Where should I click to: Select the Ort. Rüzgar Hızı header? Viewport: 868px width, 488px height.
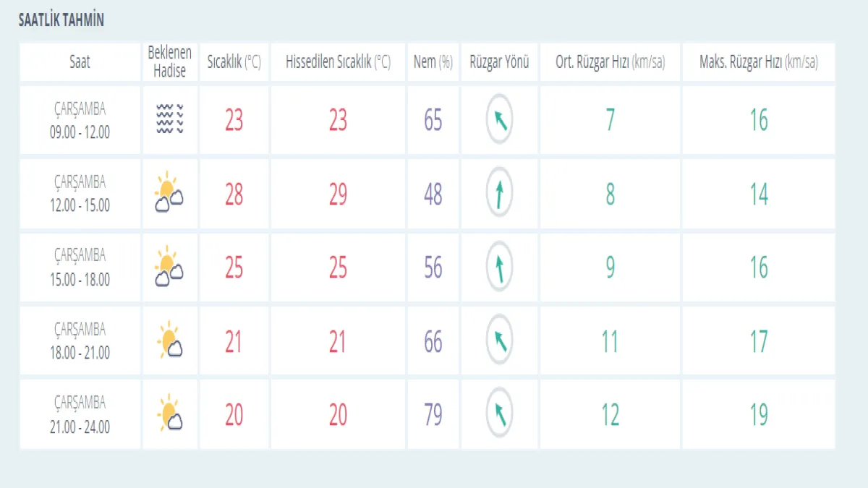click(x=610, y=62)
